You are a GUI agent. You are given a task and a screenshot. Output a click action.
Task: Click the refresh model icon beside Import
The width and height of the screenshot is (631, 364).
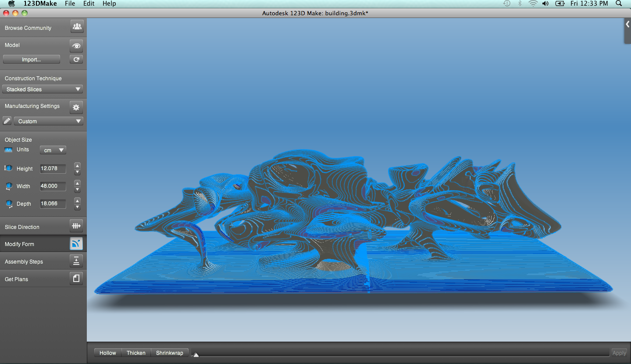(x=76, y=60)
